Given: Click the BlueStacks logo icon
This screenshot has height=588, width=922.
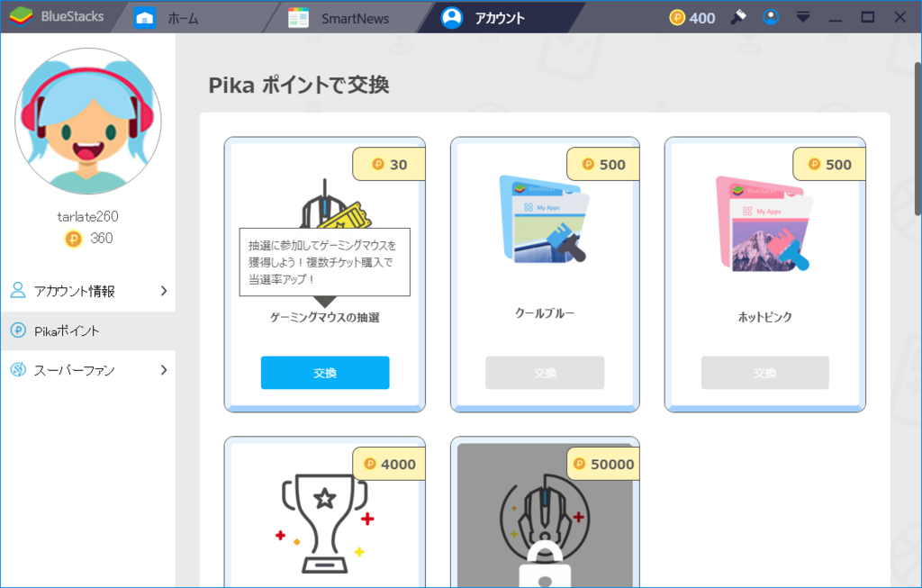Looking at the screenshot, I should click(x=21, y=16).
